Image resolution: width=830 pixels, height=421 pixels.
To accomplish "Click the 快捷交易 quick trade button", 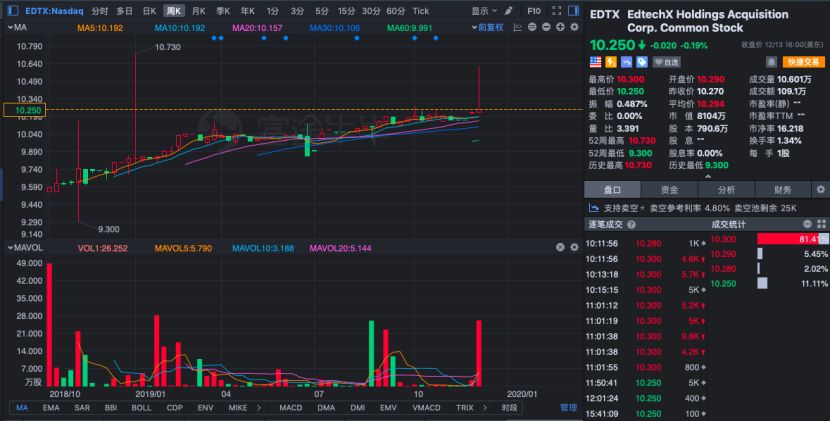I will pos(804,62).
